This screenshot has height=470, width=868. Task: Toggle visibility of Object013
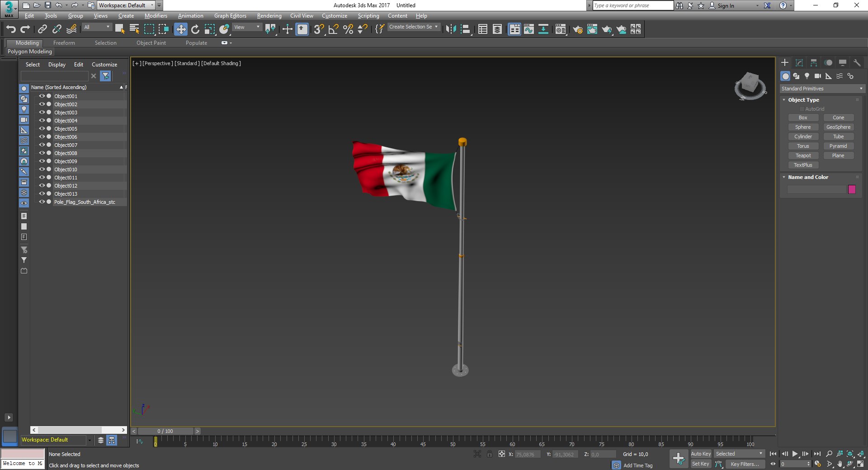point(42,194)
